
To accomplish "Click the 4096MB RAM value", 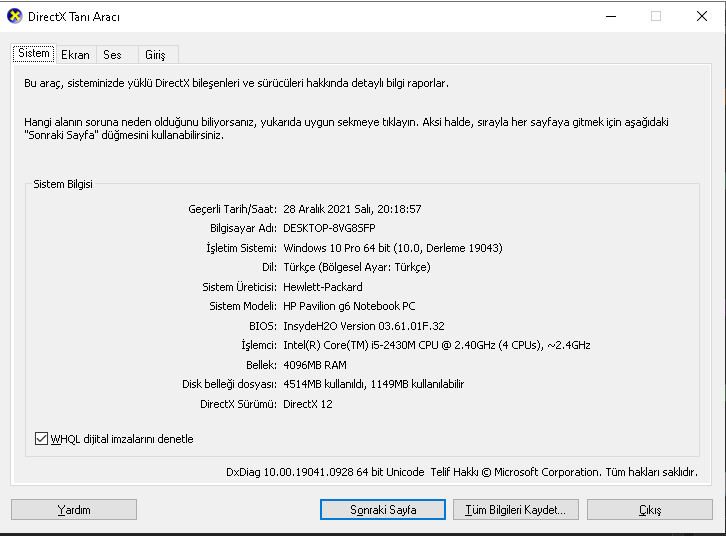I will pyautogui.click(x=315, y=365).
